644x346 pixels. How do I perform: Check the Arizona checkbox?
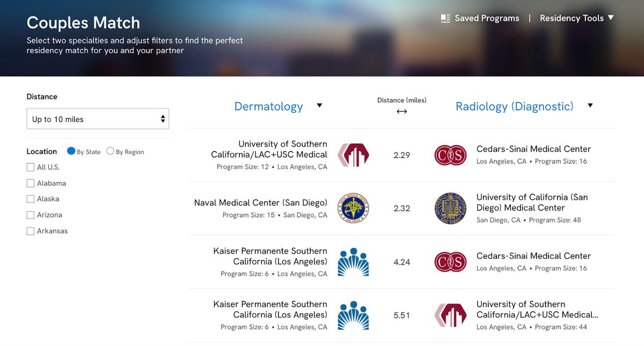pyautogui.click(x=31, y=215)
